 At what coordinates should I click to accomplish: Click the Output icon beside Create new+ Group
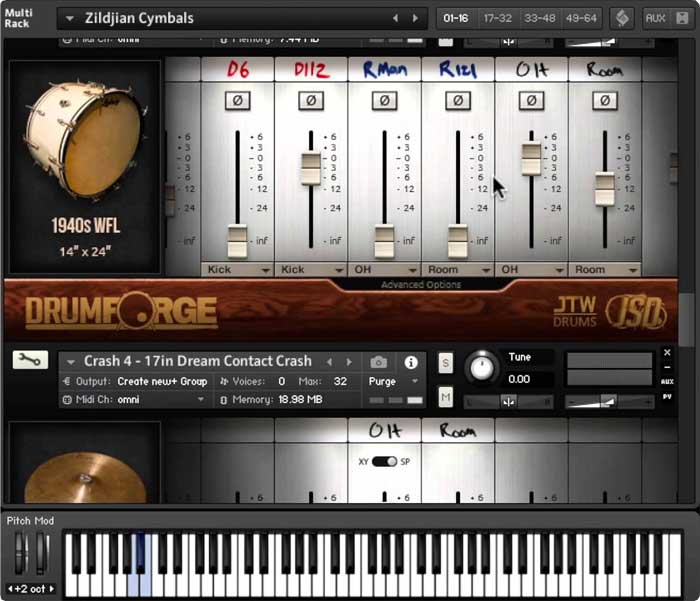[x=67, y=381]
